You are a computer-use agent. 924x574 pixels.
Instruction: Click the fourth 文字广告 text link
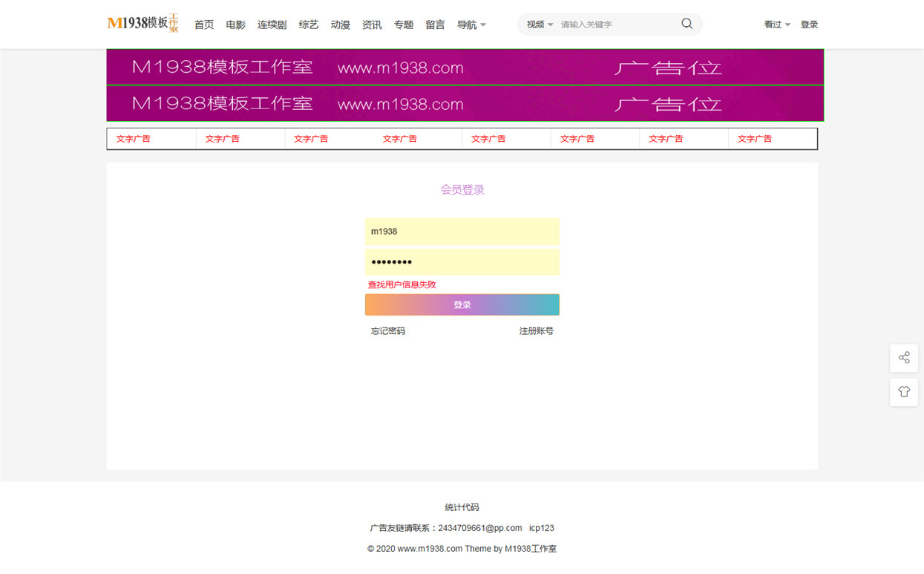(x=400, y=139)
